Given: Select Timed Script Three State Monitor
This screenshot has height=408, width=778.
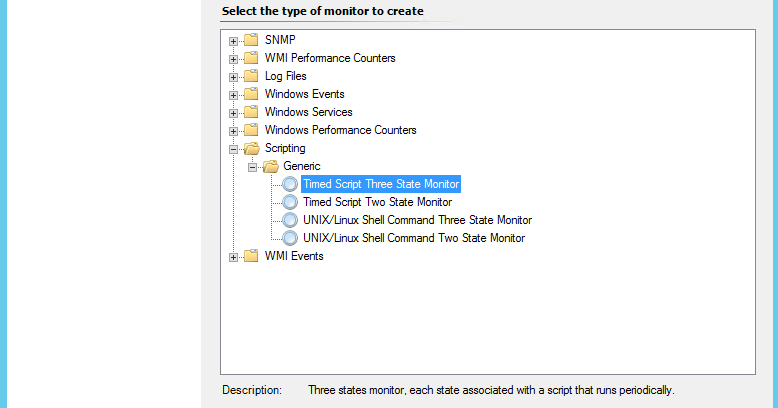Looking at the screenshot, I should pyautogui.click(x=381, y=184).
